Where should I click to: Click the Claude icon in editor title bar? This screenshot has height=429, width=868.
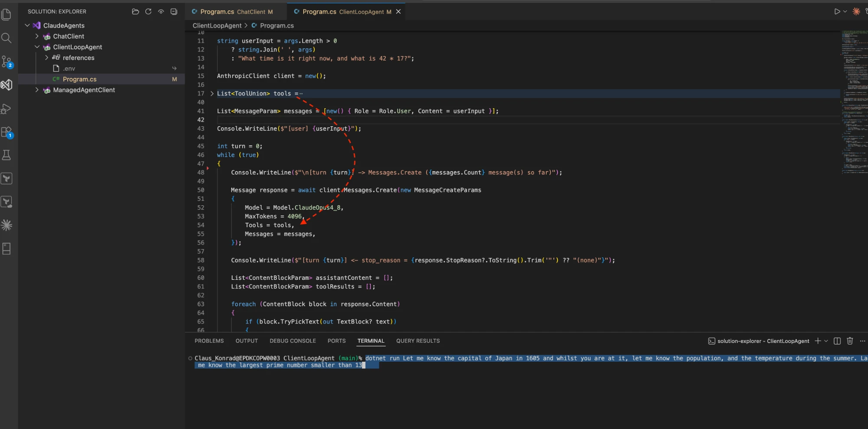click(856, 12)
